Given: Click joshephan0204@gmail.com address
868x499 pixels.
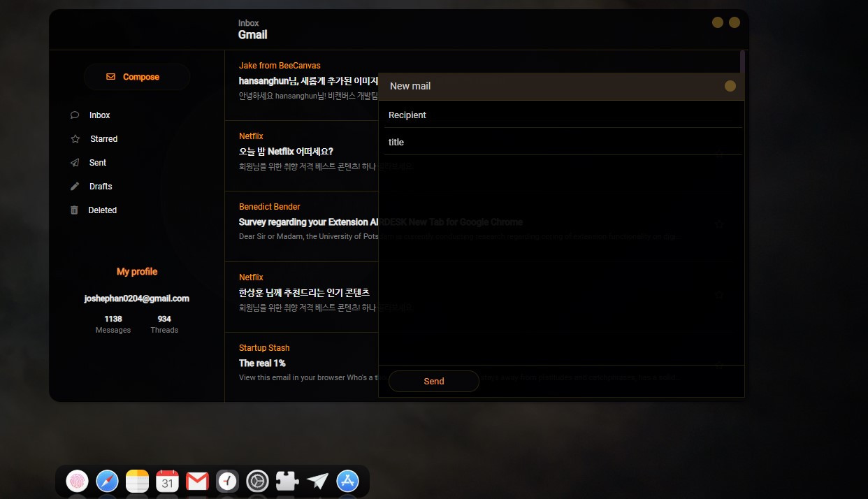Looking at the screenshot, I should [137, 298].
